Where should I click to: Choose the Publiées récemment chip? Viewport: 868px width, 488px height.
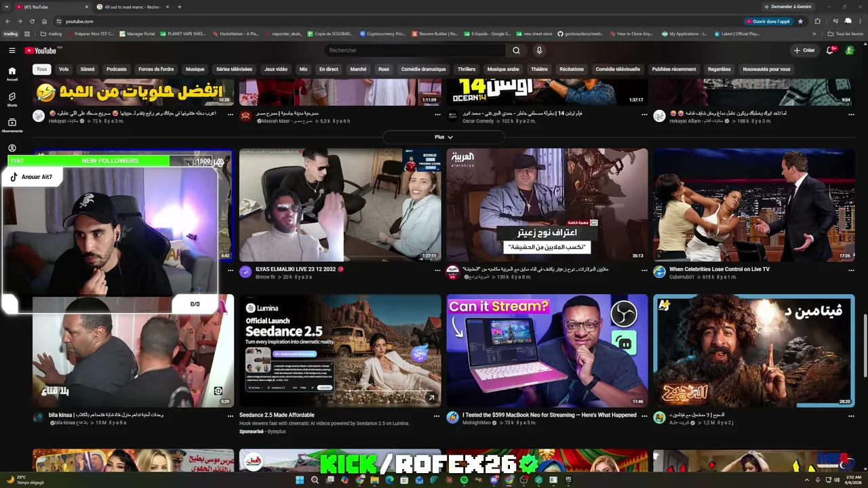(x=674, y=69)
